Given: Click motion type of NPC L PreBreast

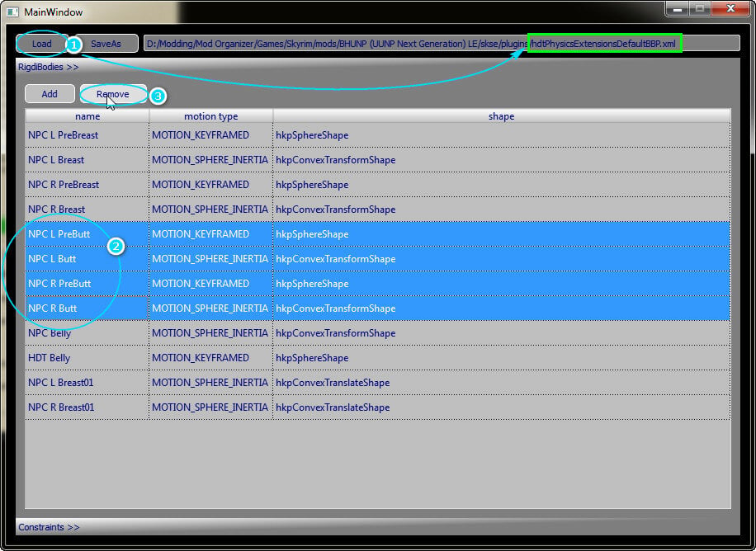Looking at the screenshot, I should tap(211, 135).
